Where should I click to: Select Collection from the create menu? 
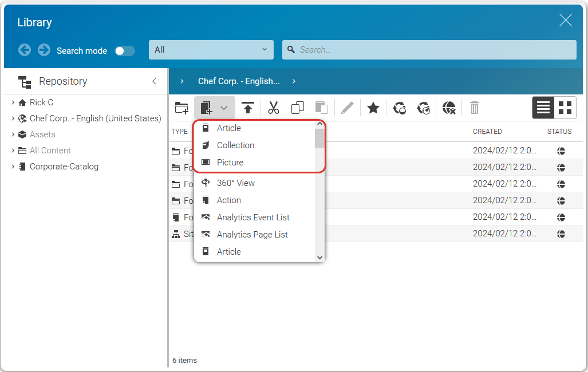pyautogui.click(x=235, y=145)
